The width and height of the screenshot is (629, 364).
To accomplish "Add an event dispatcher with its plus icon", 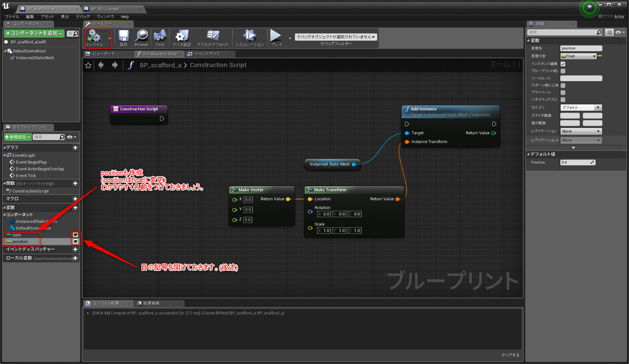I will 75,250.
